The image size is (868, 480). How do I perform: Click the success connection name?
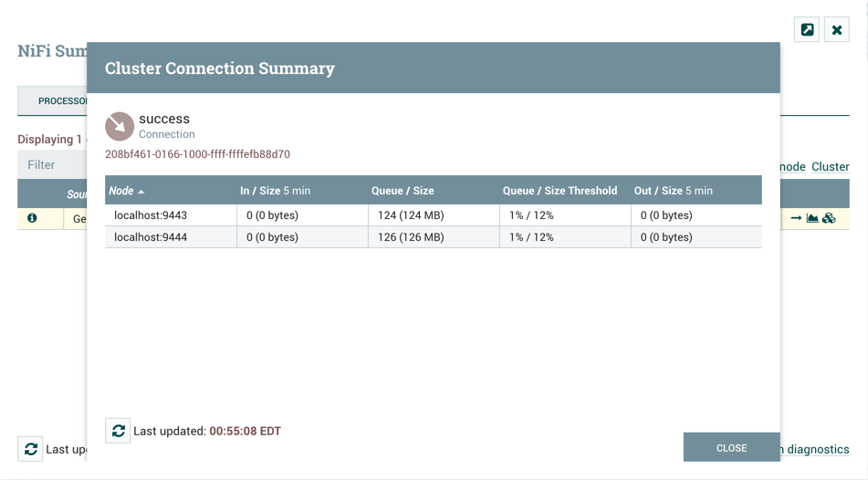coord(164,119)
